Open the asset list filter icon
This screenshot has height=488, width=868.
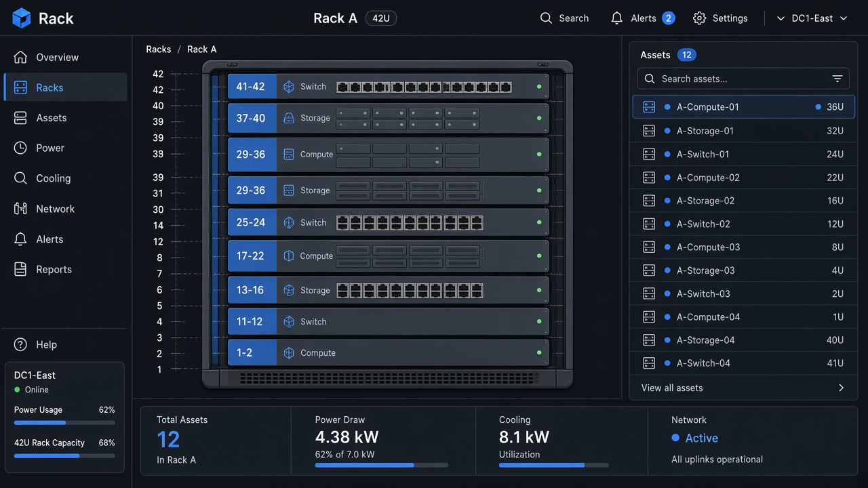pyautogui.click(x=837, y=79)
